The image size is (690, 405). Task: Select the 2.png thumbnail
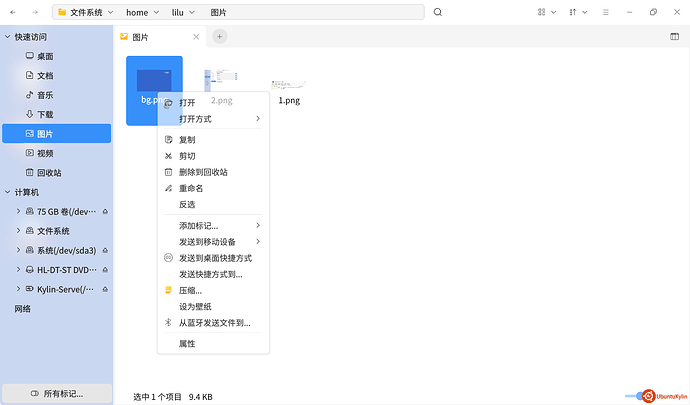click(x=221, y=81)
